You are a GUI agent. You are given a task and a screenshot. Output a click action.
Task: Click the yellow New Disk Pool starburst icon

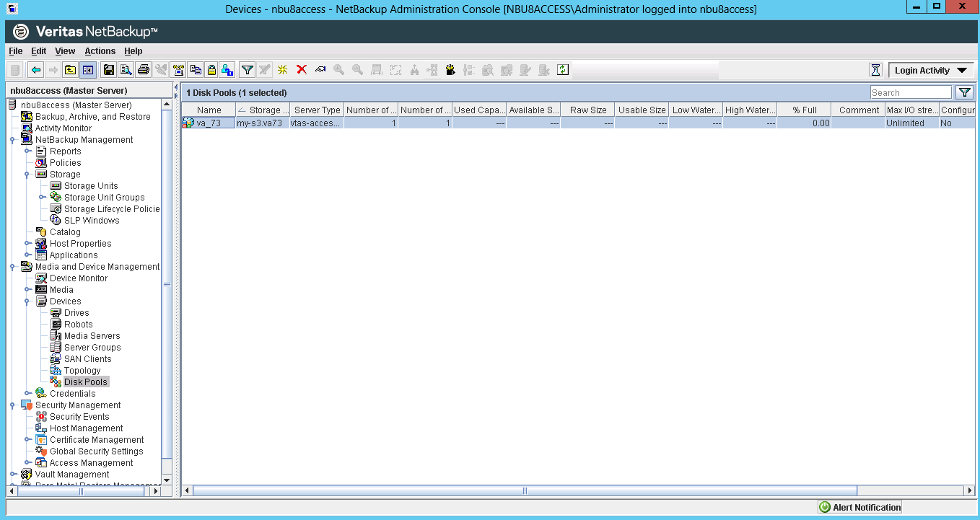[281, 69]
